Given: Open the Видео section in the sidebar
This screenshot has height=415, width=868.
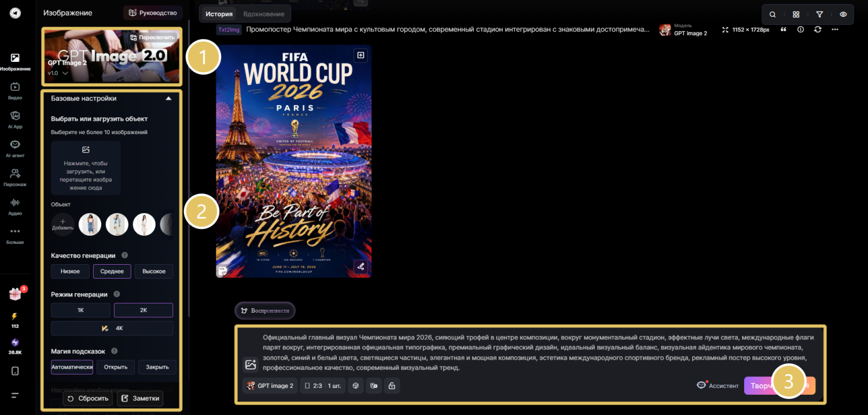Looking at the screenshot, I should click(x=15, y=91).
